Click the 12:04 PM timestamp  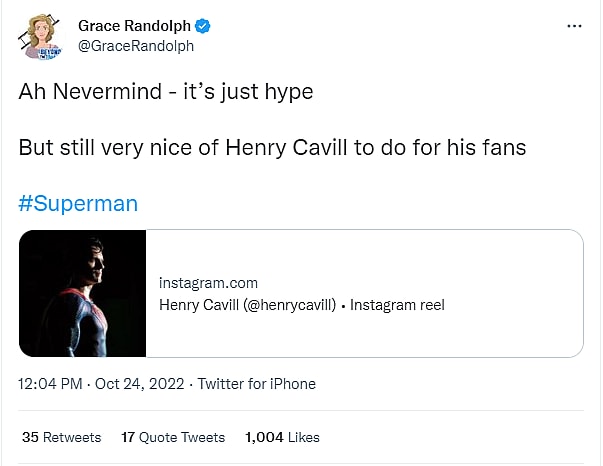[51, 384]
